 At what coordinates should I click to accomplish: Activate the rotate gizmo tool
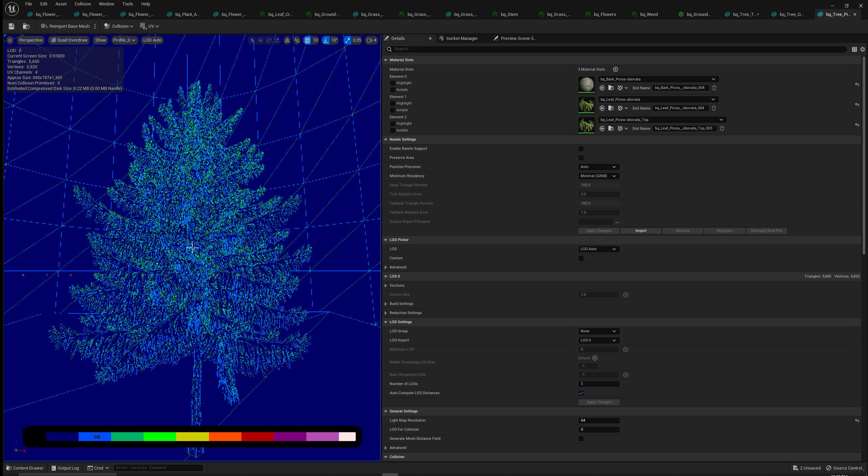[x=269, y=40]
